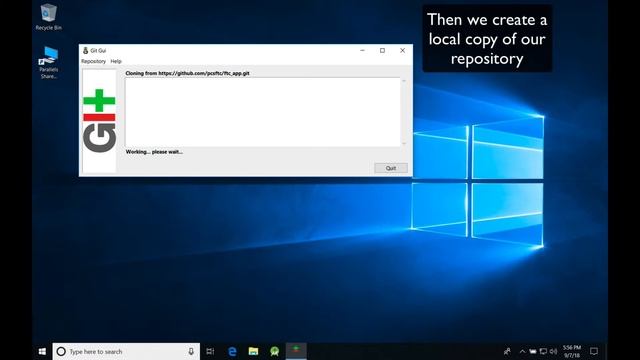Open the Help menu in Git Gui
Image resolution: width=640 pixels, height=360 pixels.
pos(116,61)
